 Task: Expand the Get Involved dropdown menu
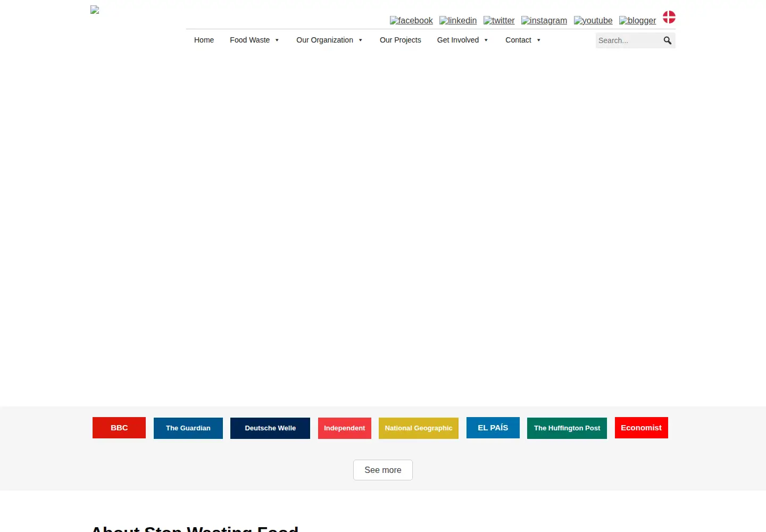coord(462,40)
